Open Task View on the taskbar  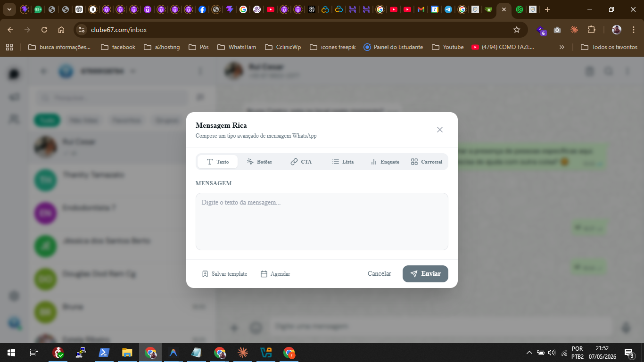(x=34, y=353)
